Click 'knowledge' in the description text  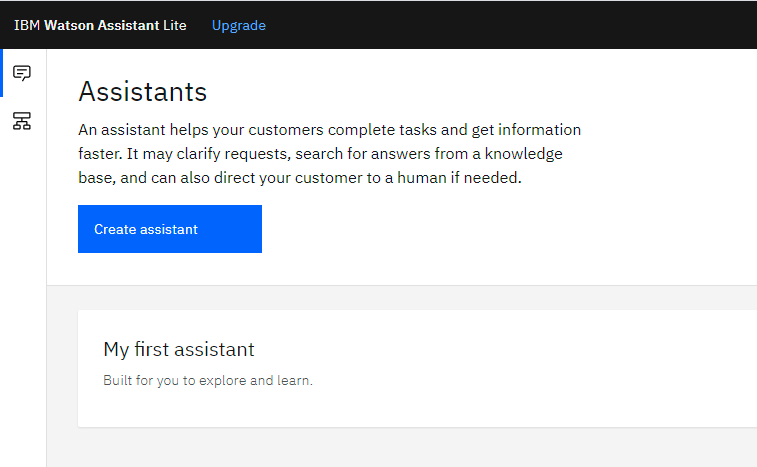click(x=523, y=154)
